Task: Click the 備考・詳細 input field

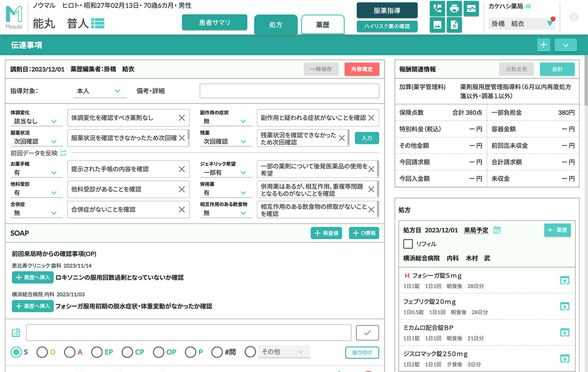Action: (290, 91)
